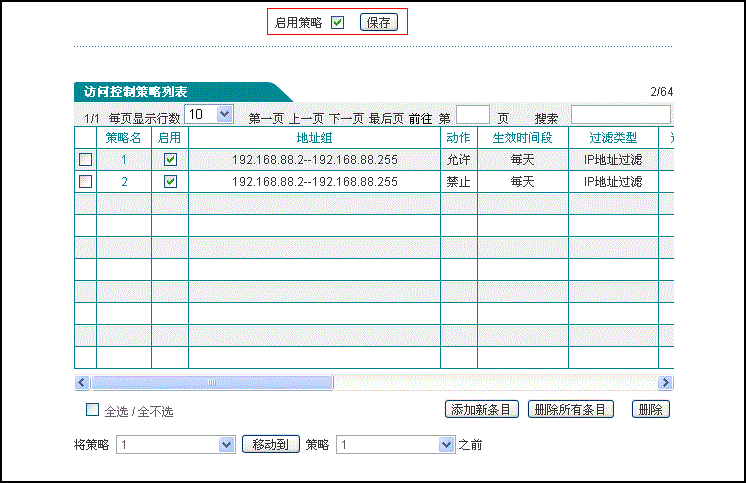Go to 第一页

click(x=266, y=118)
